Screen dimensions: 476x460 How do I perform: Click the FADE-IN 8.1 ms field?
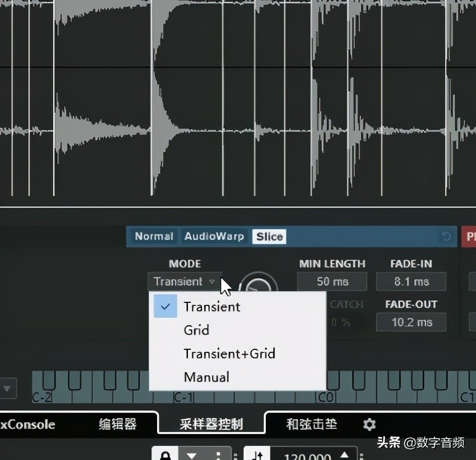411,281
